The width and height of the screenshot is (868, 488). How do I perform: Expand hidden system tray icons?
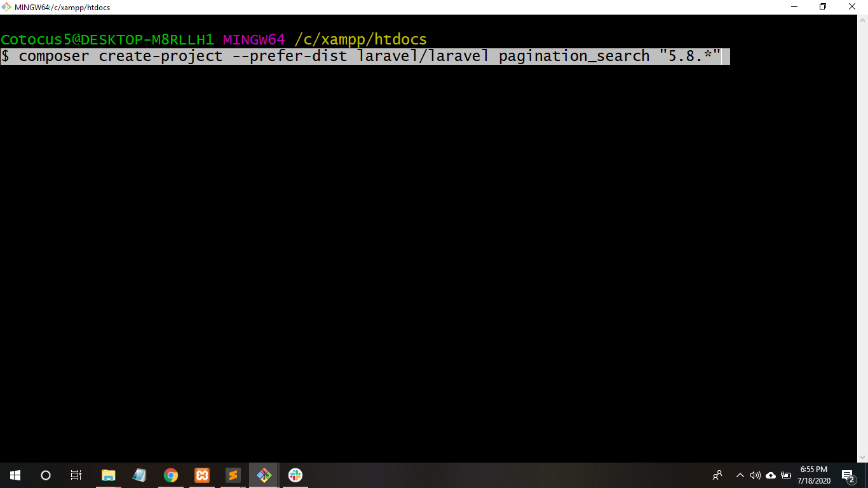[x=740, y=475]
